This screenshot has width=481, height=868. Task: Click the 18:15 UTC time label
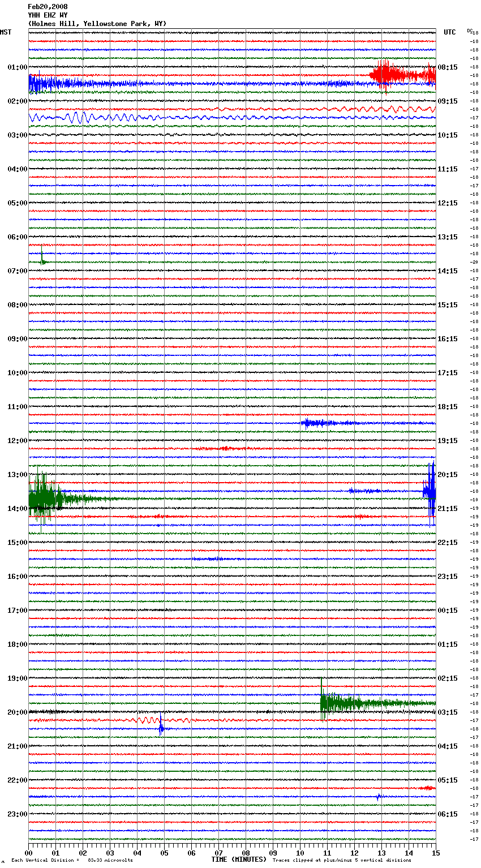[448, 407]
